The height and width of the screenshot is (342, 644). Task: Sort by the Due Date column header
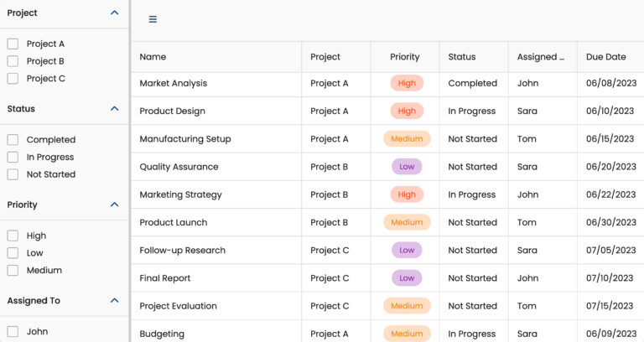click(x=605, y=57)
